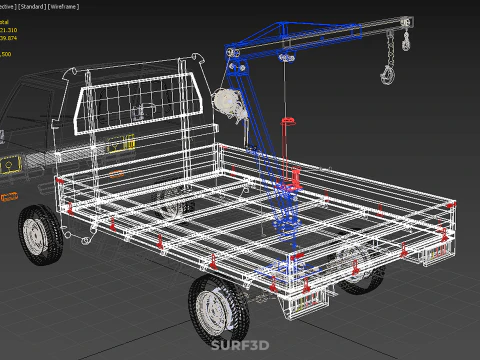
Task: Select the yellow statistic value ending 39.874
Action: coord(8,38)
